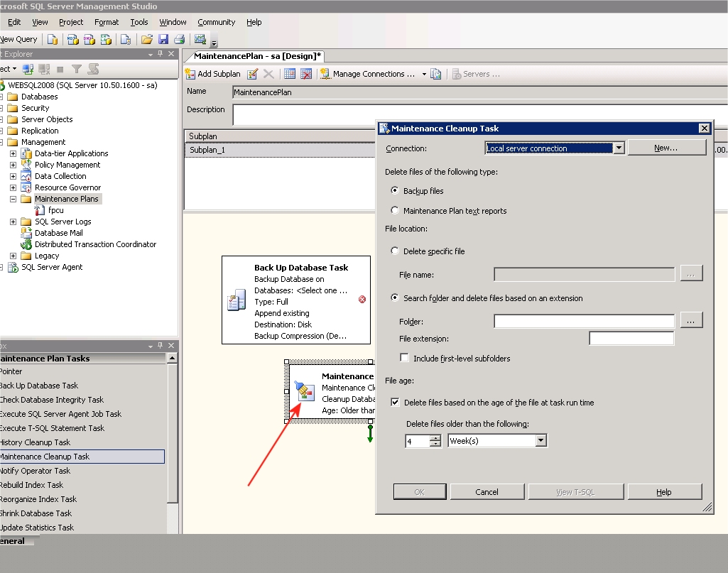Click the Reporting and Logging icon
Viewport: 728px width, 573px height.
pos(435,74)
